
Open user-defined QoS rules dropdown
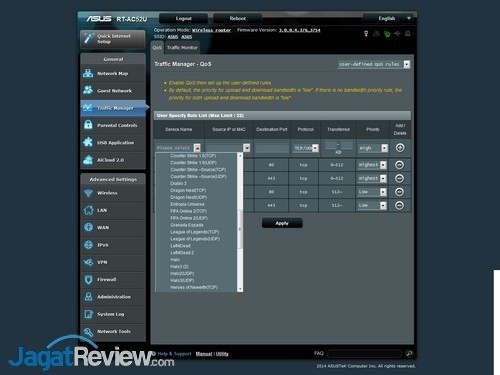click(x=374, y=64)
